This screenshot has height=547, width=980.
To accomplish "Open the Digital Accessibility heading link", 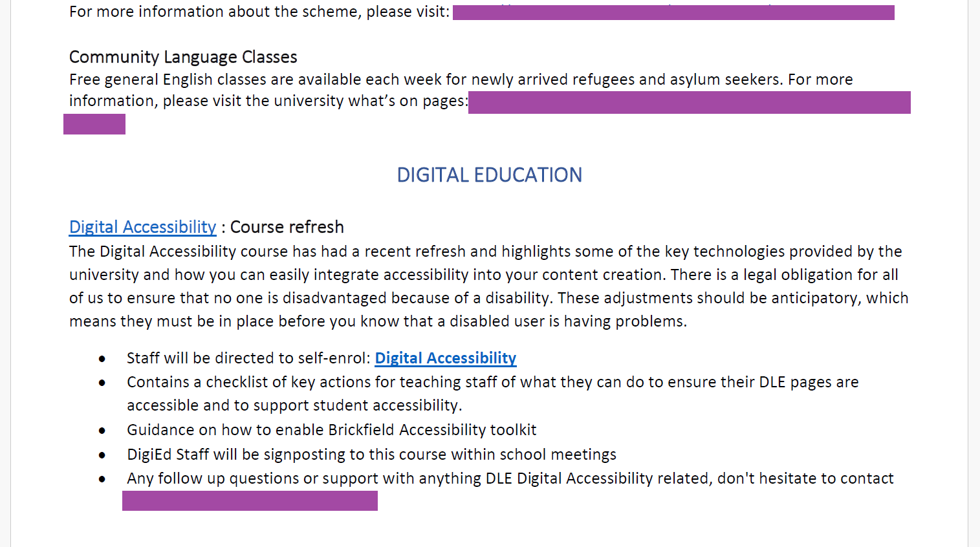I will pos(142,227).
